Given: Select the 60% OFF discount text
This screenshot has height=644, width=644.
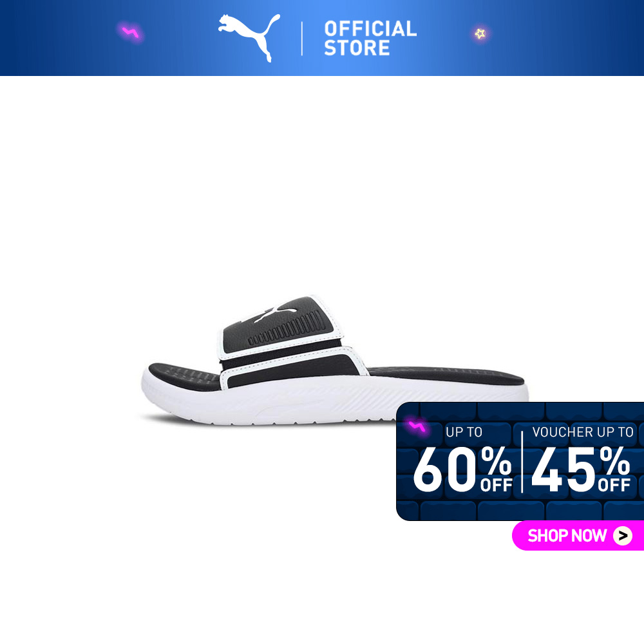Looking at the screenshot, I should click(x=462, y=469).
